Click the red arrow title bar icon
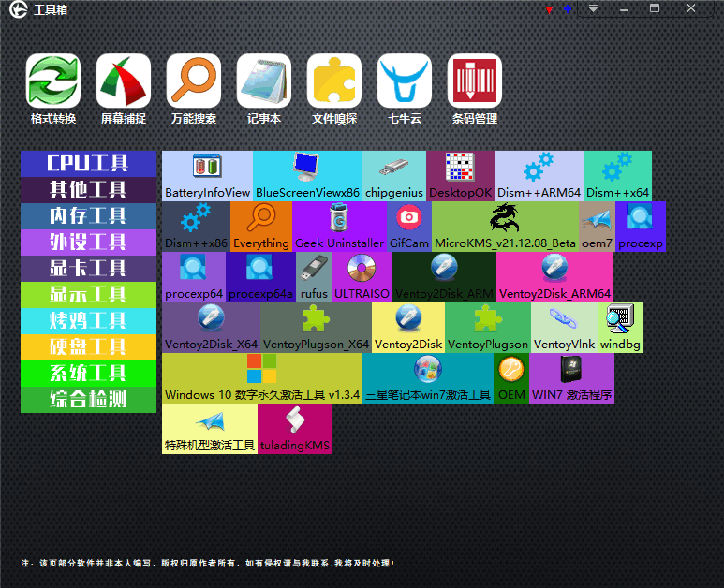Image resolution: width=724 pixels, height=588 pixels. (549, 9)
